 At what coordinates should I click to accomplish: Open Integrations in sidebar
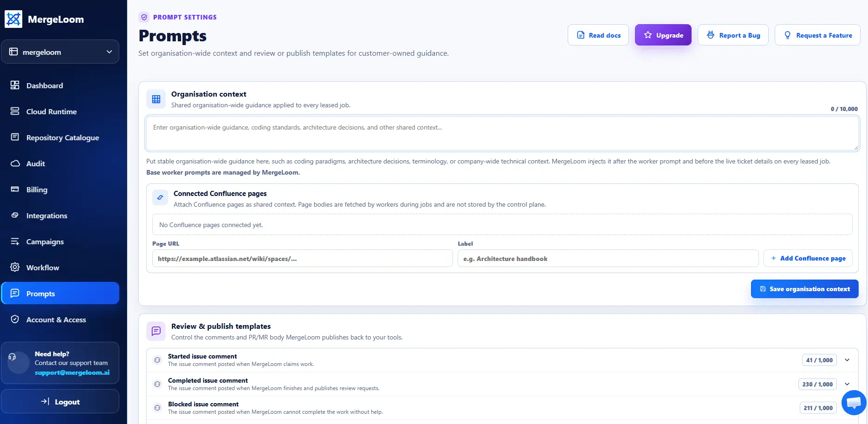coord(60,215)
